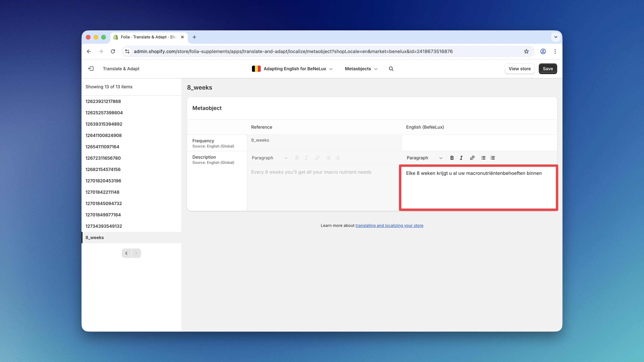The height and width of the screenshot is (362, 644).
Task: Select item 12734393549132
Action: pos(131,226)
